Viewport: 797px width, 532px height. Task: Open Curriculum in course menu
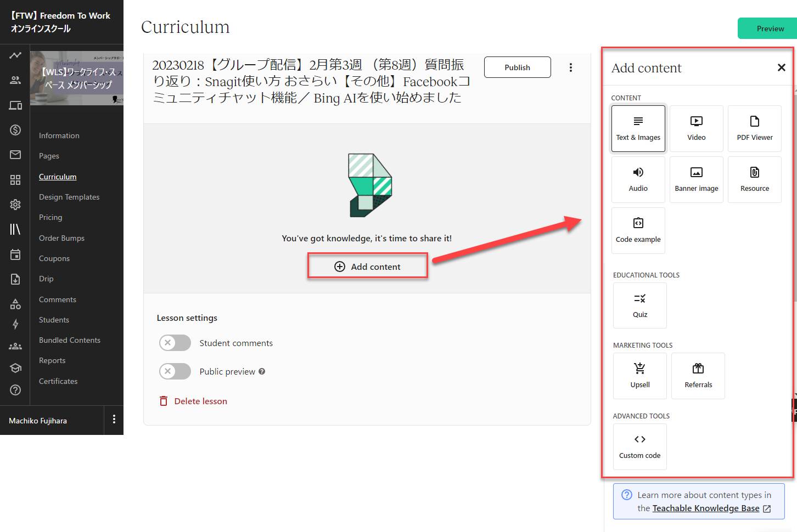tap(58, 177)
